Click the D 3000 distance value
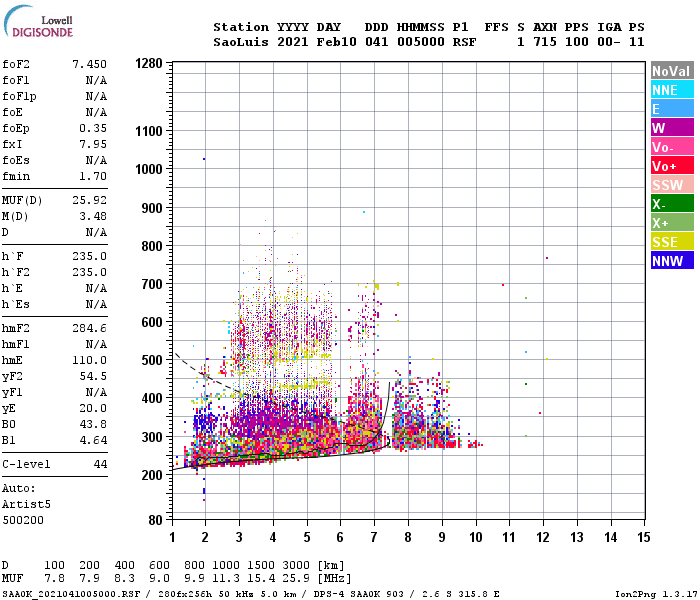The height and width of the screenshot is (600, 700). (296, 566)
